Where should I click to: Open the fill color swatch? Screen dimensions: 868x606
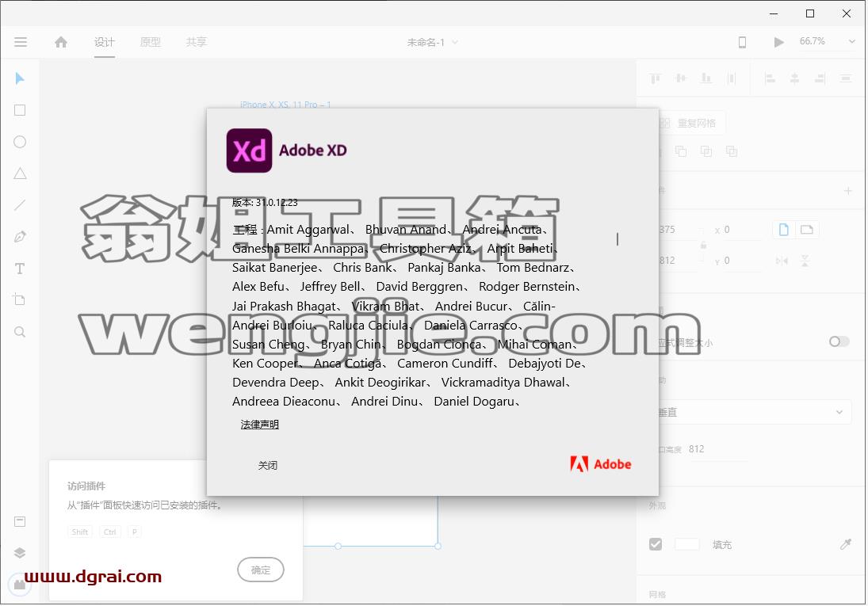pos(687,544)
